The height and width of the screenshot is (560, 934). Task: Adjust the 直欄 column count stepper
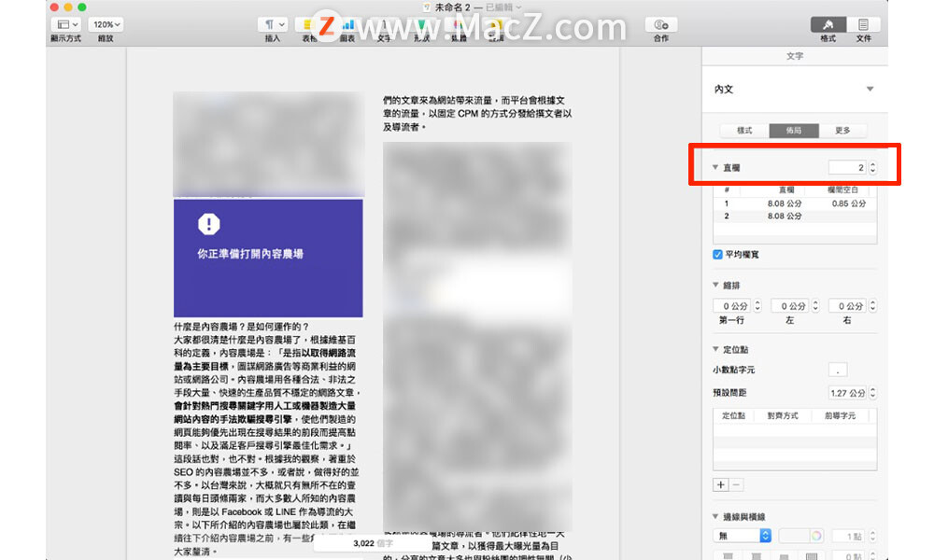(872, 168)
